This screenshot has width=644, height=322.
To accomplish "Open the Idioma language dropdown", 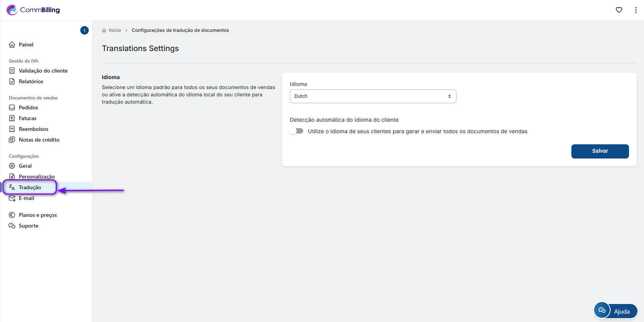I will (x=373, y=96).
